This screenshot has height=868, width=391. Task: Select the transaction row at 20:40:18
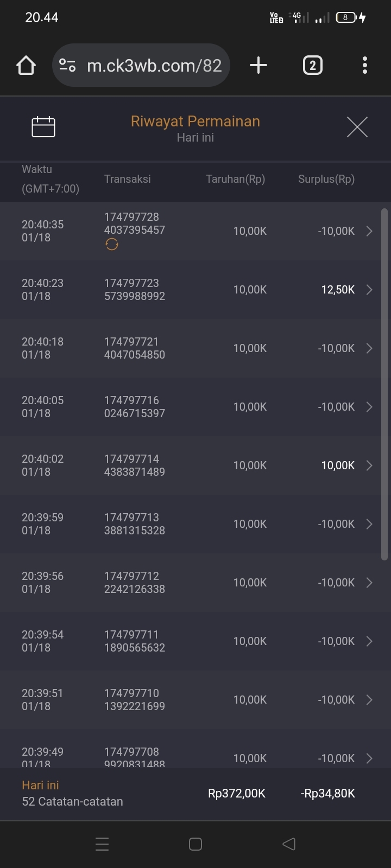(190, 348)
